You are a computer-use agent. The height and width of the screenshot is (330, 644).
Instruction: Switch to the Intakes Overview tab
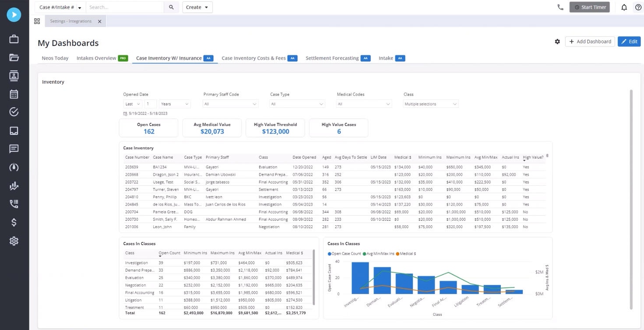click(96, 58)
